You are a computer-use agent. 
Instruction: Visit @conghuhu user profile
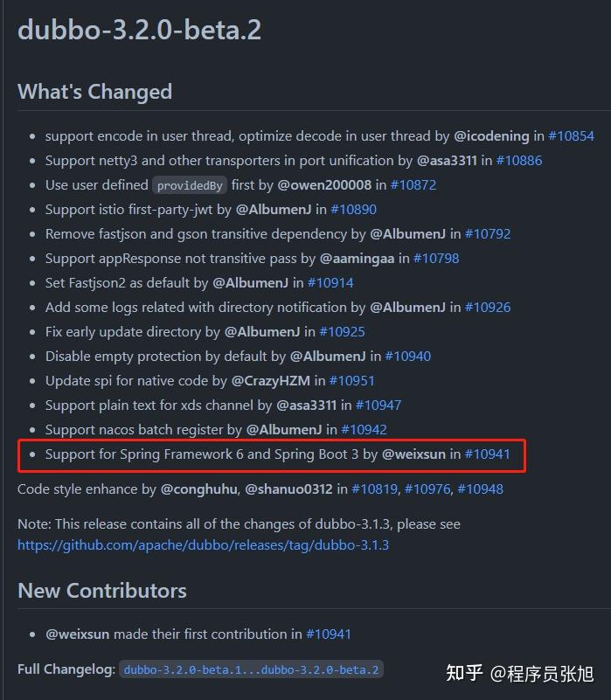[x=198, y=489]
